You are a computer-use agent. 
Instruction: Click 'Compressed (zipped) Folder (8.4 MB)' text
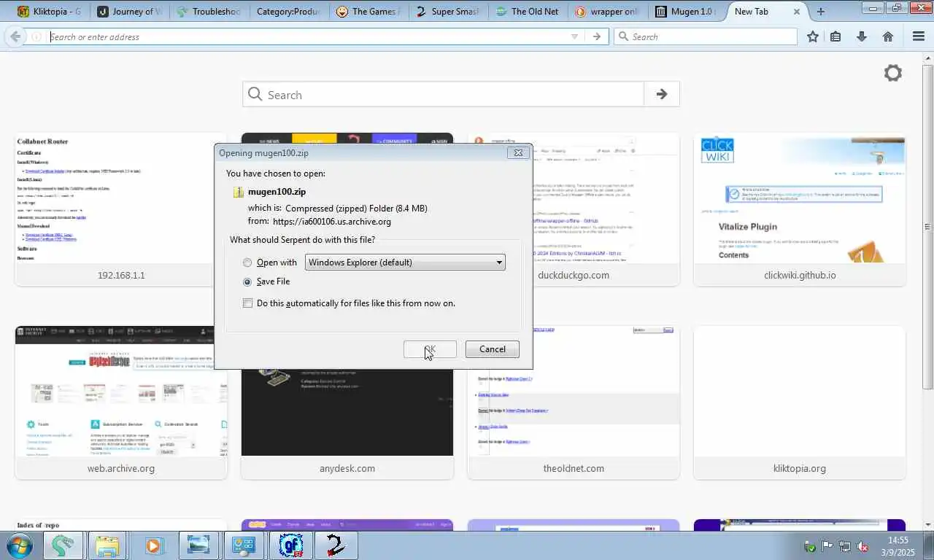coord(356,209)
